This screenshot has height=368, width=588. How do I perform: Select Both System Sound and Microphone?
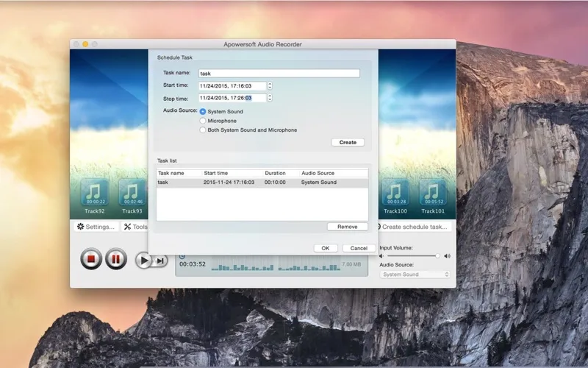pyautogui.click(x=203, y=130)
